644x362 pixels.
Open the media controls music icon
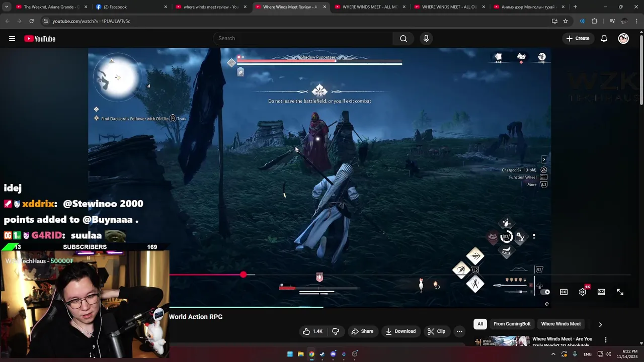[612, 21]
